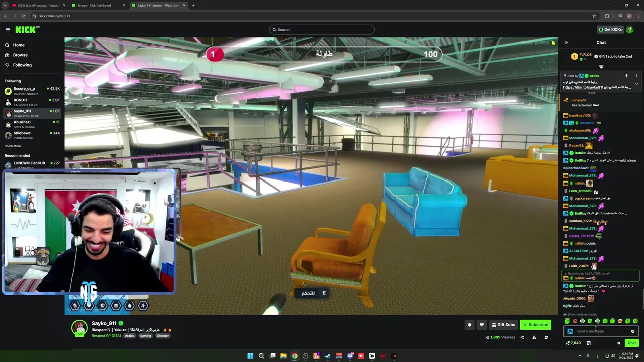This screenshot has width=644, height=362.
Task: Insert the red angry quick emote
Action: (575, 321)
